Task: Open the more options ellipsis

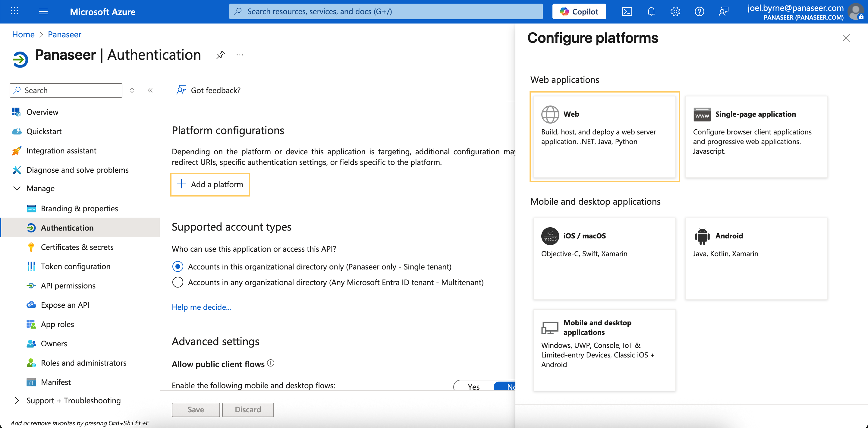Action: pos(240,55)
